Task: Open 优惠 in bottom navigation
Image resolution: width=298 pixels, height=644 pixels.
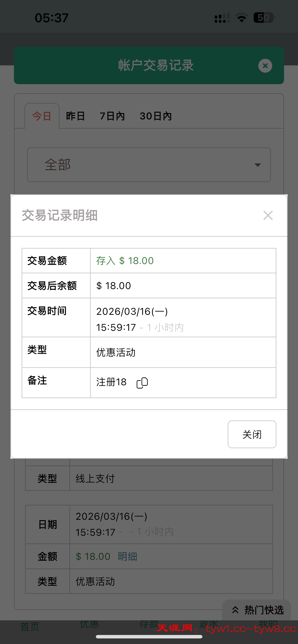Action: [89, 625]
